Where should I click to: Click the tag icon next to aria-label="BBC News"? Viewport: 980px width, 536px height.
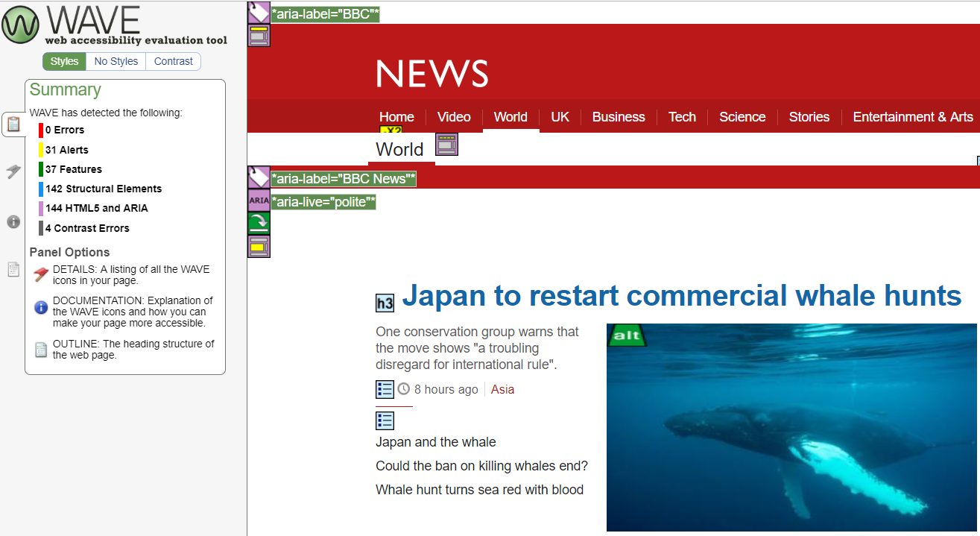pyautogui.click(x=259, y=177)
